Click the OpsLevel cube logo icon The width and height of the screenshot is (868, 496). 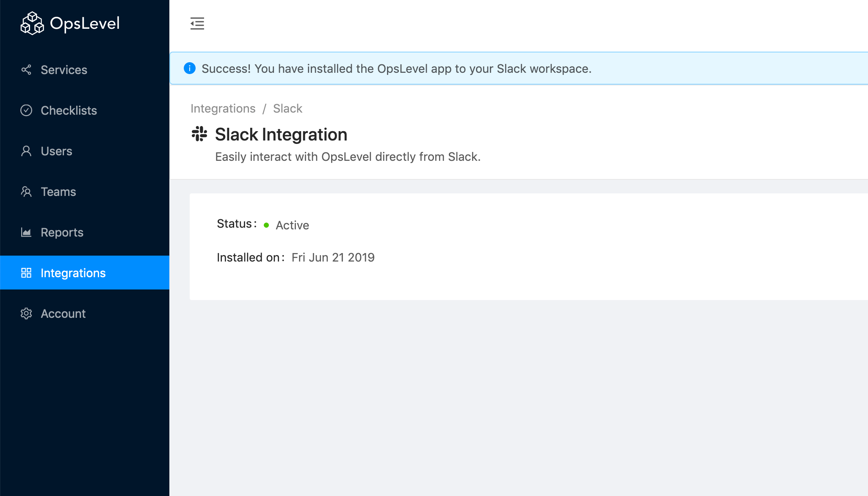32,23
